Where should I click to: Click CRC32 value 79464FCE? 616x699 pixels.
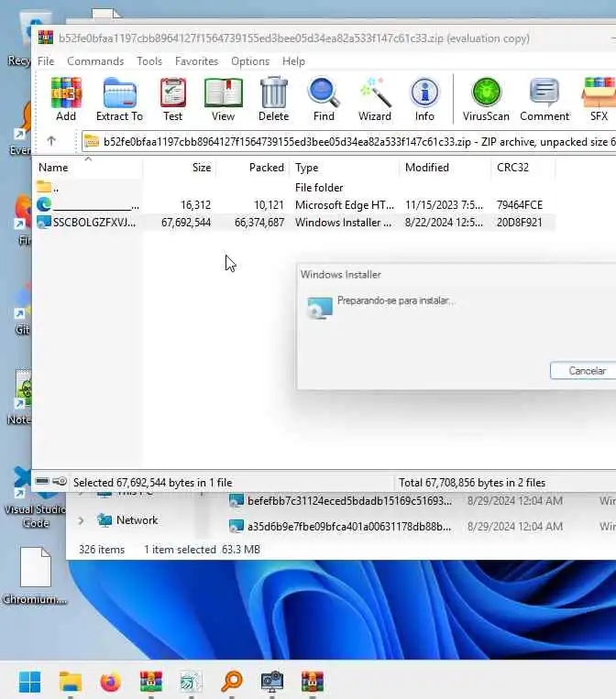(520, 204)
